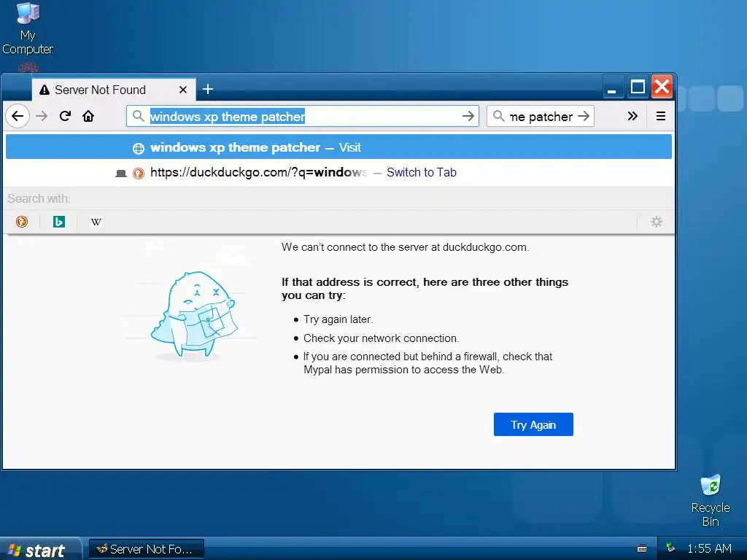
Task: Click the search bar go arrow
Action: coord(584,116)
